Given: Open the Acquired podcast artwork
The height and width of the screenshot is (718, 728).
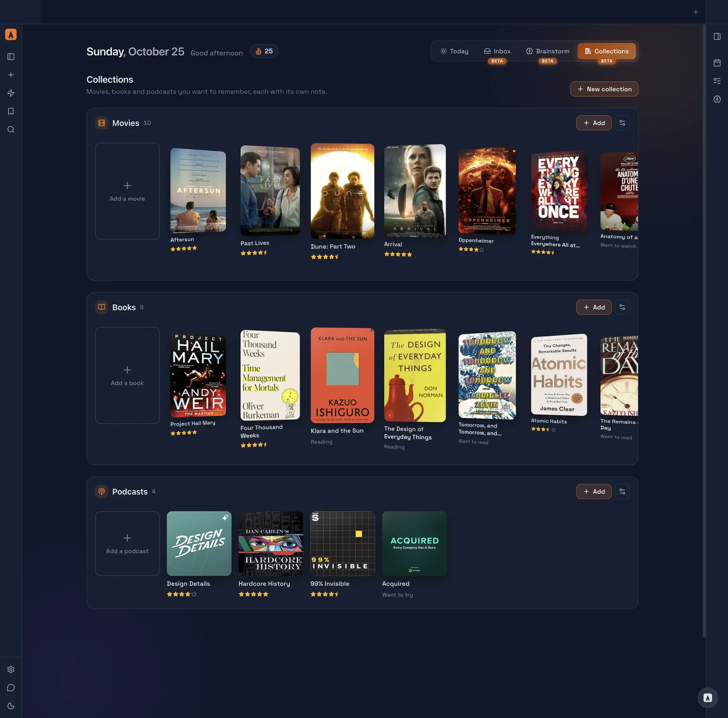Looking at the screenshot, I should click(x=414, y=543).
